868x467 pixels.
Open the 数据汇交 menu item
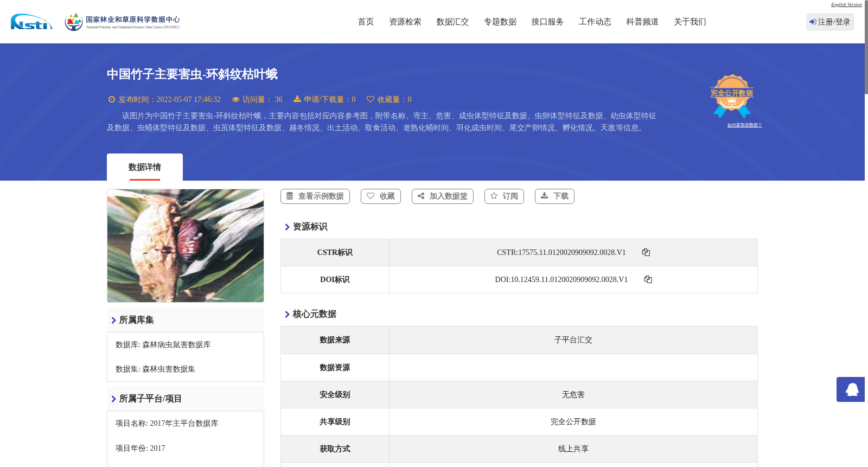click(452, 22)
